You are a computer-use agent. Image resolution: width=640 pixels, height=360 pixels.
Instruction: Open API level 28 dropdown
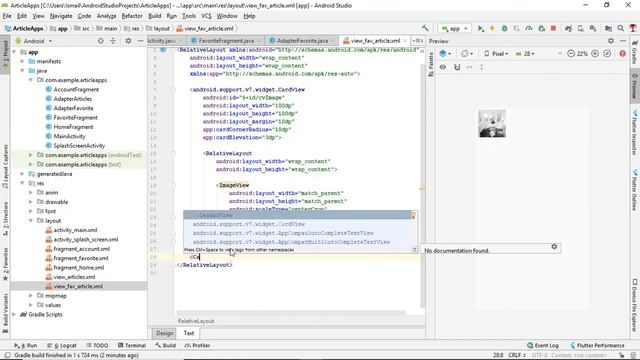click(x=525, y=53)
